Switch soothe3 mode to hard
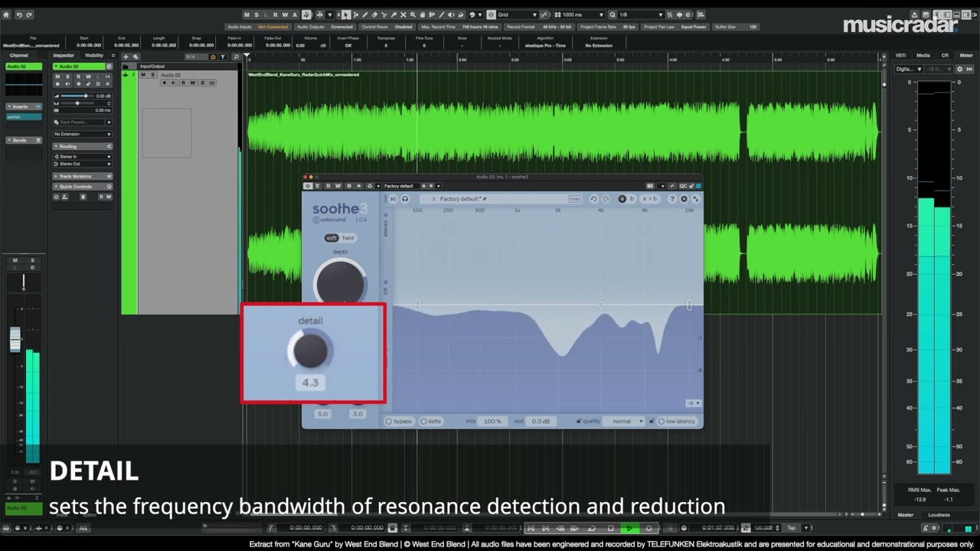980x551 pixels. pyautogui.click(x=348, y=238)
